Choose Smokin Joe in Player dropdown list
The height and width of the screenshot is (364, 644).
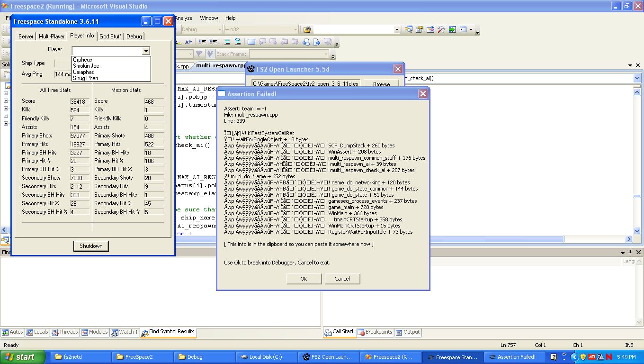pos(86,66)
